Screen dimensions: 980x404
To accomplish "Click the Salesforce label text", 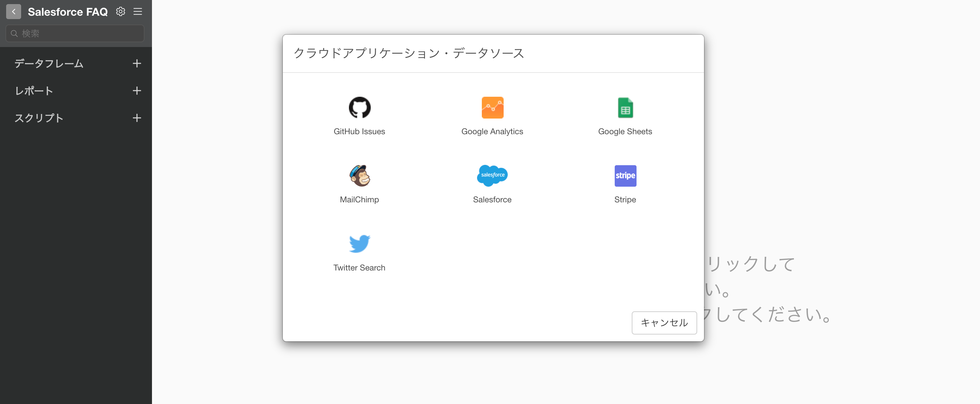I will [x=492, y=200].
